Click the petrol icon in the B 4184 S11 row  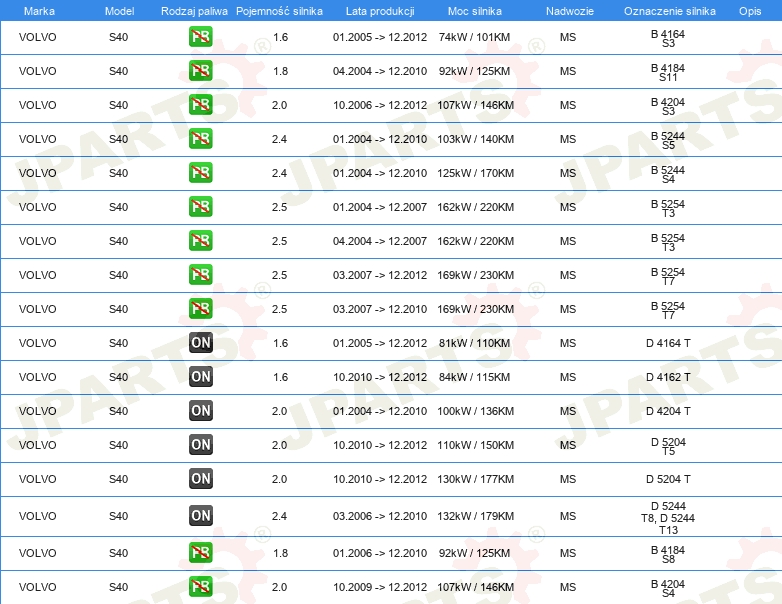(200, 71)
